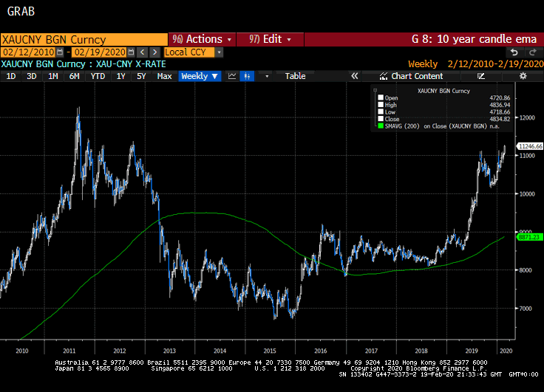Open the Edit dropdown menu

(x=271, y=39)
